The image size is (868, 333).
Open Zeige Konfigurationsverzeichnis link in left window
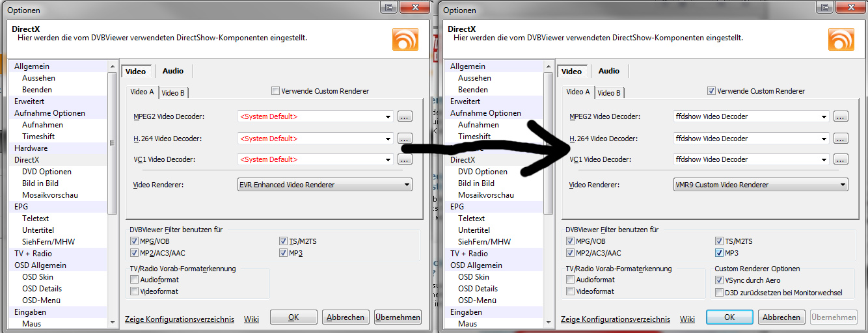pyautogui.click(x=180, y=319)
